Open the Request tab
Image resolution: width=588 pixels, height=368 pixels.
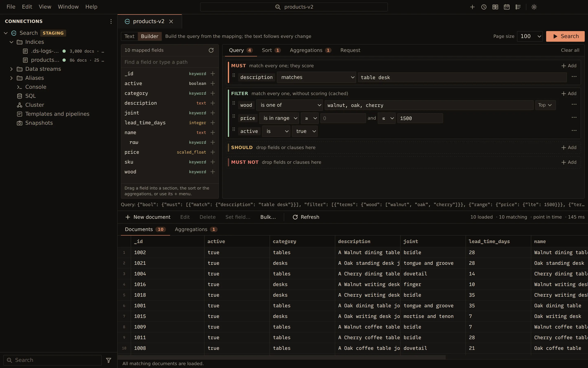(350, 50)
